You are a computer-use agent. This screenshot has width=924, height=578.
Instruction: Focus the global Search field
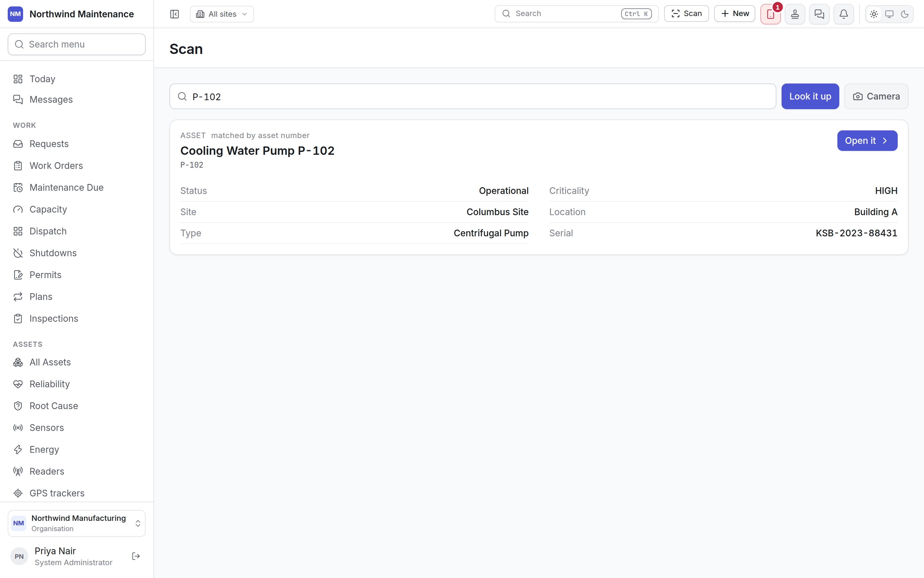(577, 14)
